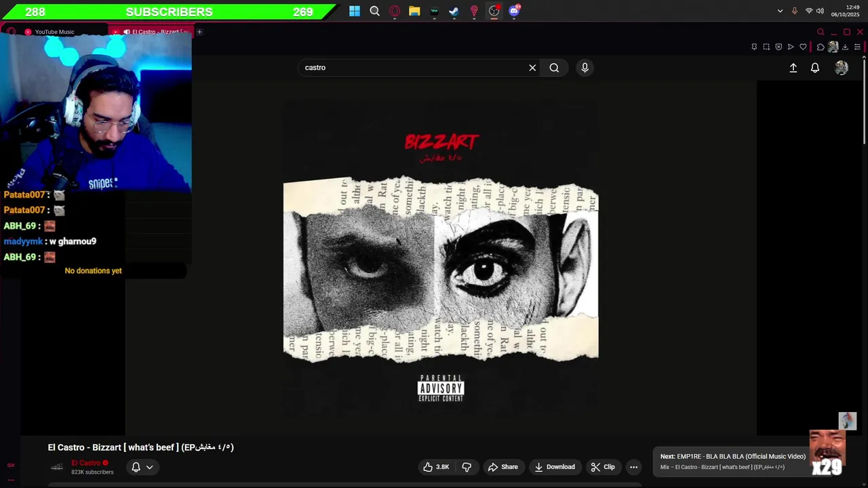868x488 pixels.
Task: Show hidden system tray icons chevron
Action: coord(780,11)
